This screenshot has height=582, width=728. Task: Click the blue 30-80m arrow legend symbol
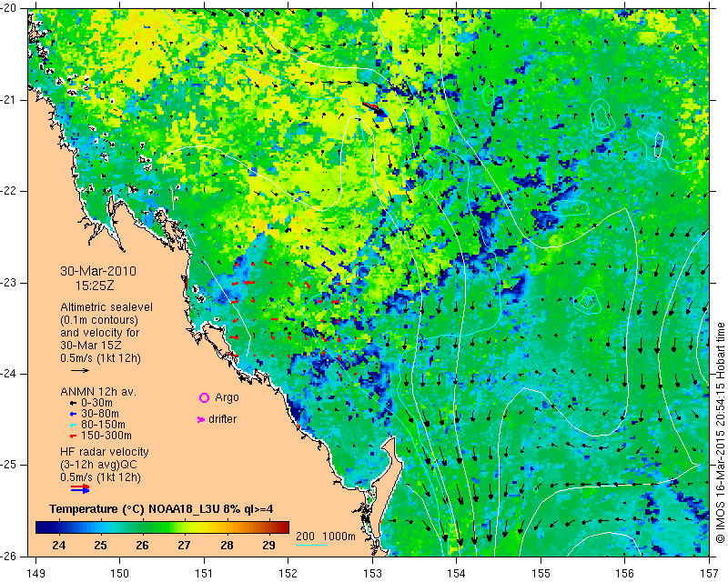pyautogui.click(x=73, y=414)
